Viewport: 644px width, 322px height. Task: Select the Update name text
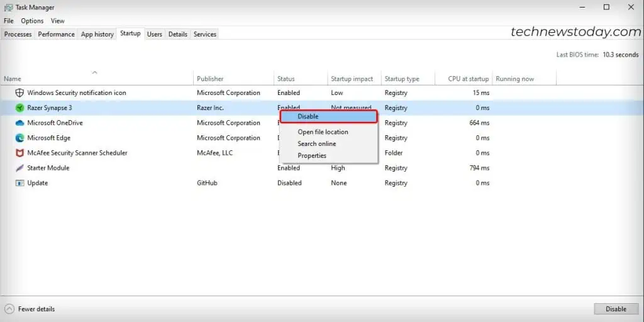(37, 183)
